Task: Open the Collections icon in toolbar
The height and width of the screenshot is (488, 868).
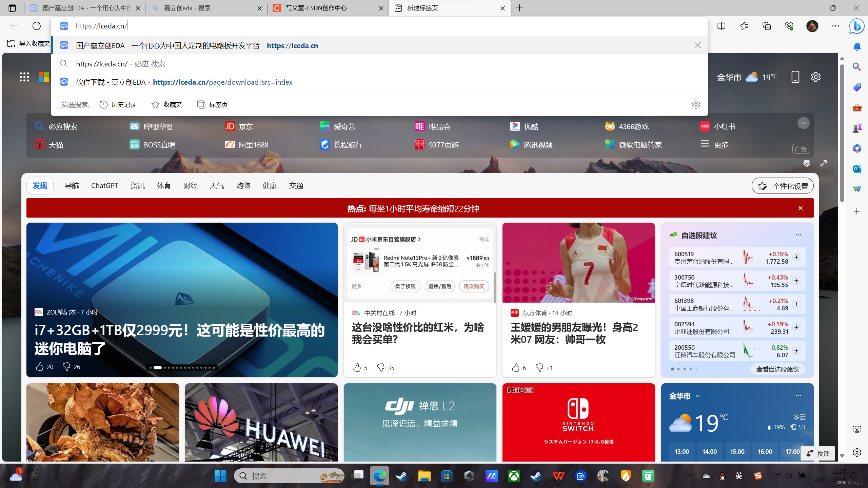Action: (x=767, y=26)
